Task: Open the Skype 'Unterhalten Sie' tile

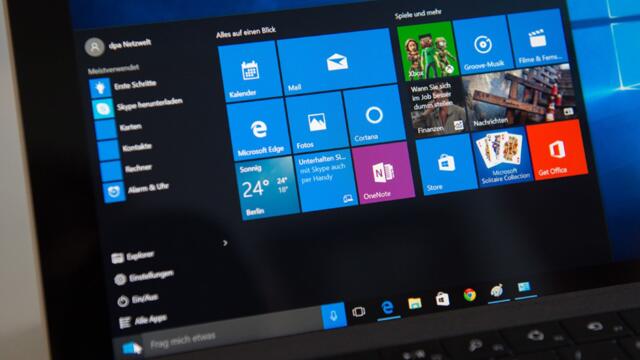Action: pyautogui.click(x=325, y=181)
